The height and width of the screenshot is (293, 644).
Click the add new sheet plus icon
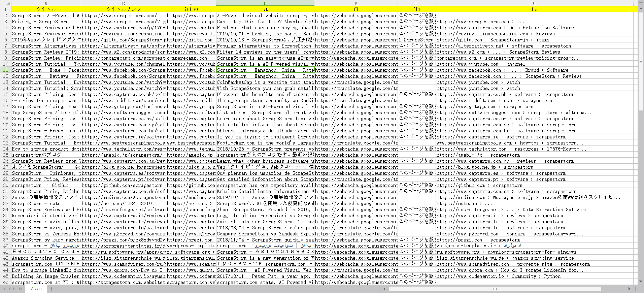click(x=52, y=289)
